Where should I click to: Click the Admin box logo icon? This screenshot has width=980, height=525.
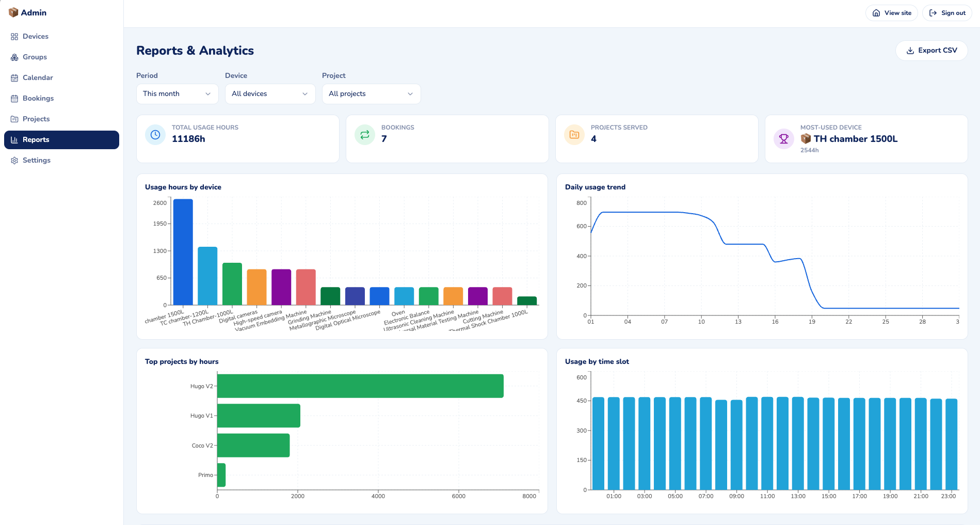[13, 12]
